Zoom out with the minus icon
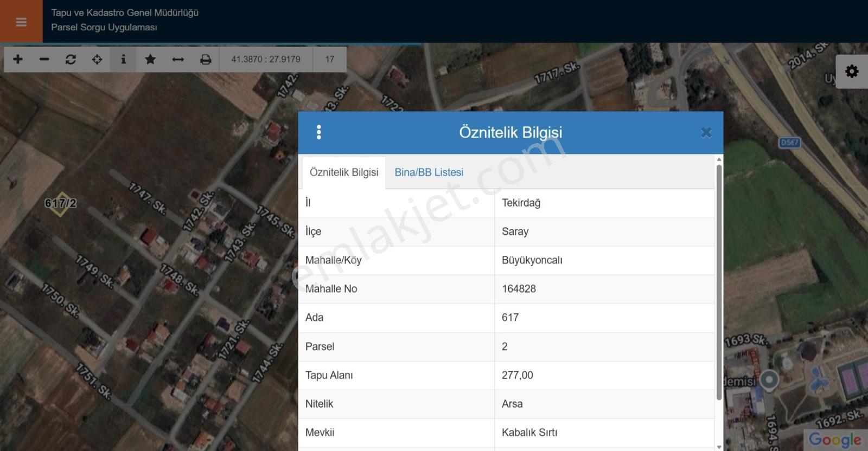This screenshot has height=451, width=868. [x=44, y=59]
